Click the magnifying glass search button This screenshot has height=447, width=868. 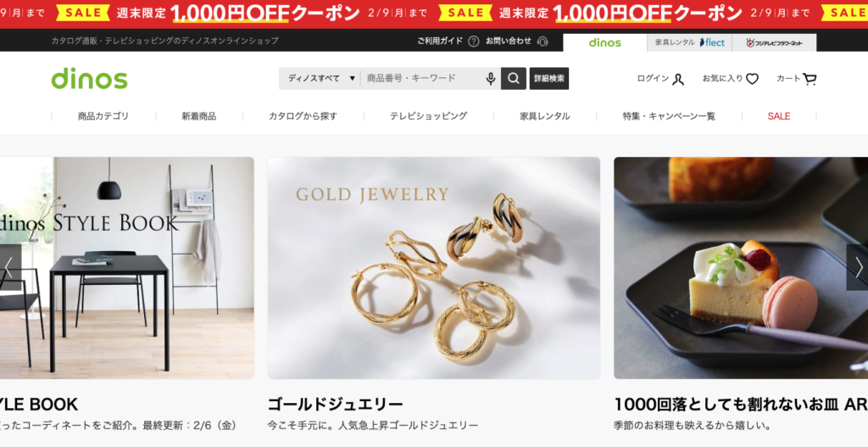point(513,79)
